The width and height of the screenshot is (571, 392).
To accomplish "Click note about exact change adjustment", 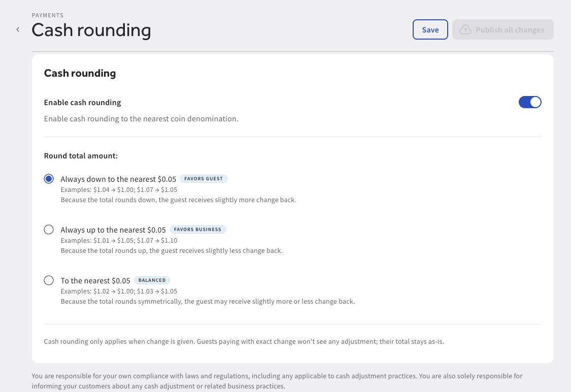I will tap(244, 341).
